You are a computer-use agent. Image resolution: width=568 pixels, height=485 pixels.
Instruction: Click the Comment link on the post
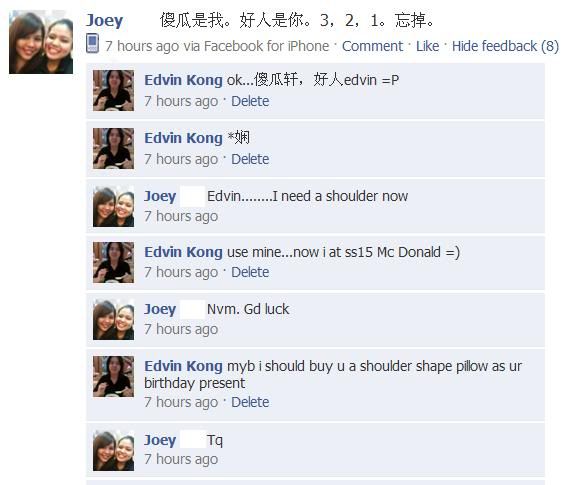click(372, 46)
